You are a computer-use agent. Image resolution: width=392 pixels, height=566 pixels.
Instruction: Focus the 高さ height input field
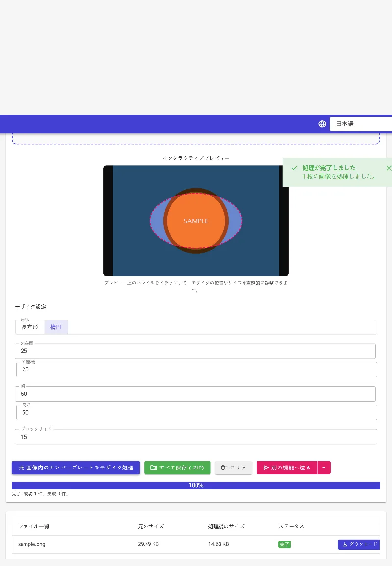(196, 412)
